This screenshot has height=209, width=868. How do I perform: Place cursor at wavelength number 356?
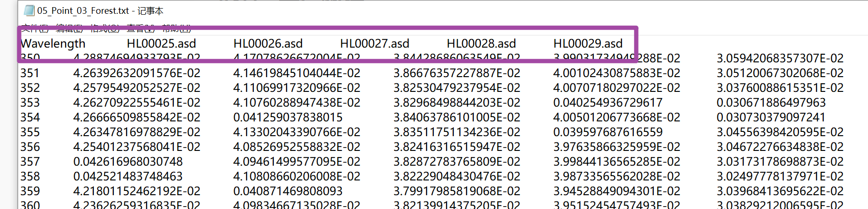30,147
